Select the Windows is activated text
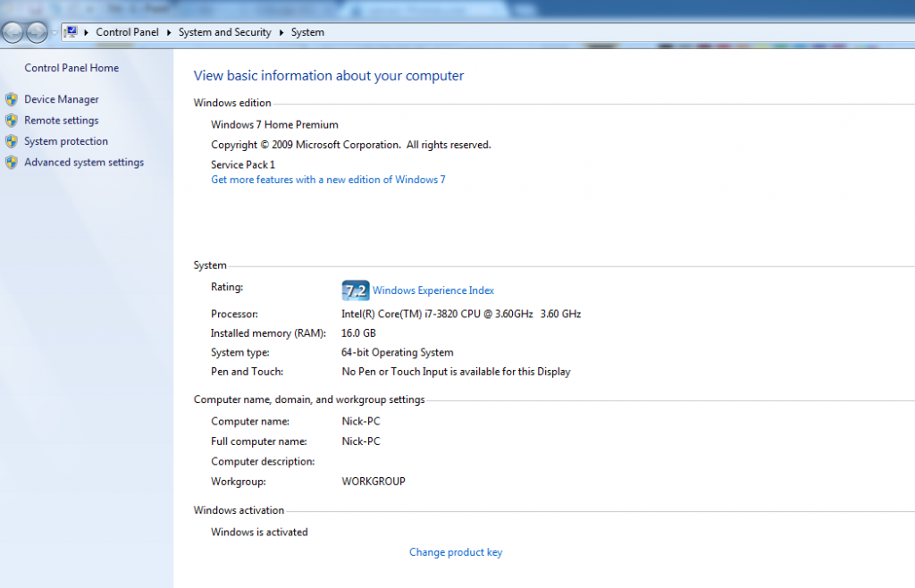 [x=259, y=532]
